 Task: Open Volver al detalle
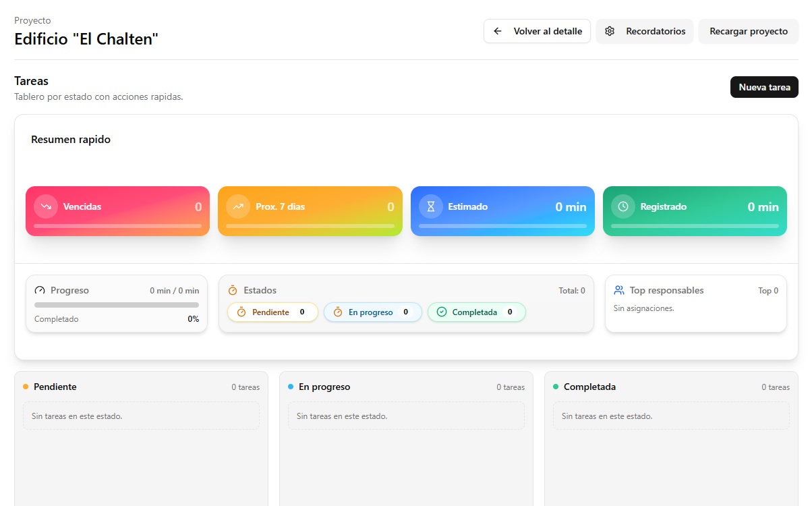[537, 31]
